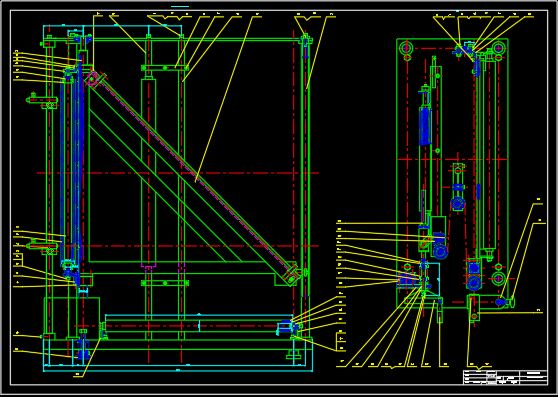Click the vertical cylinder in the main frame
This screenshot has width=558, height=397.
[x=149, y=173]
